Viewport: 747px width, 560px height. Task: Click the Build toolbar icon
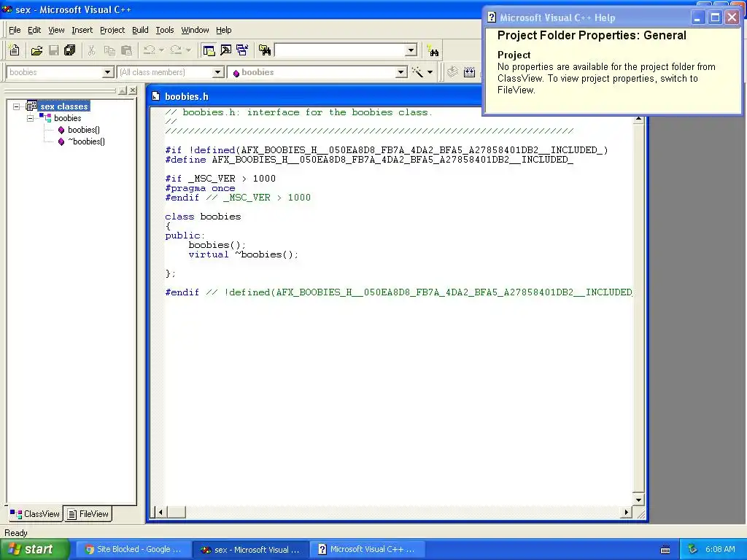click(469, 72)
